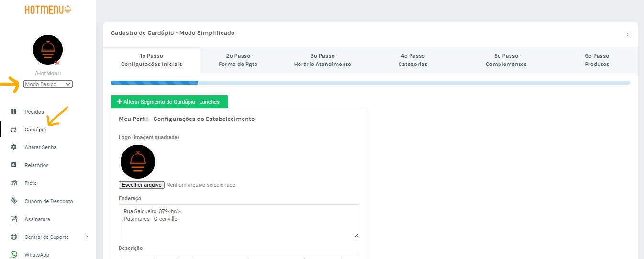This screenshot has width=644, height=259.
Task: Switch to 3o Passo Horário Atendimento tab
Action: 322,60
